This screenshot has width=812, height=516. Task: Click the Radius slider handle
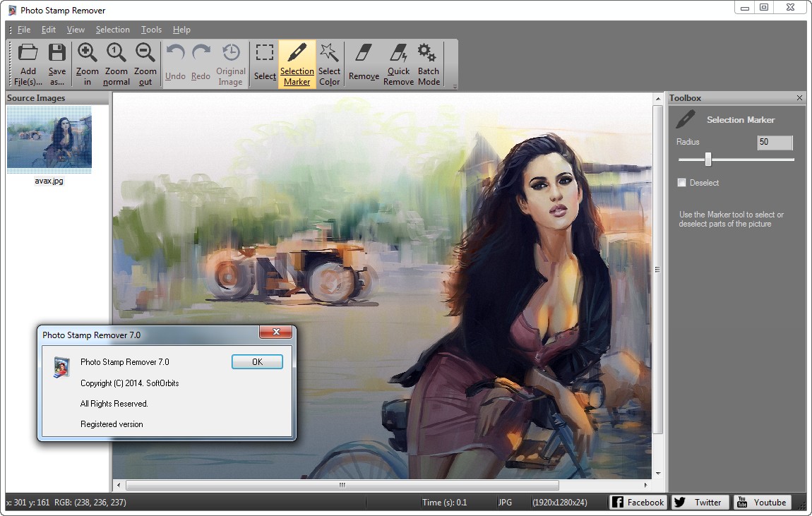pyautogui.click(x=708, y=160)
